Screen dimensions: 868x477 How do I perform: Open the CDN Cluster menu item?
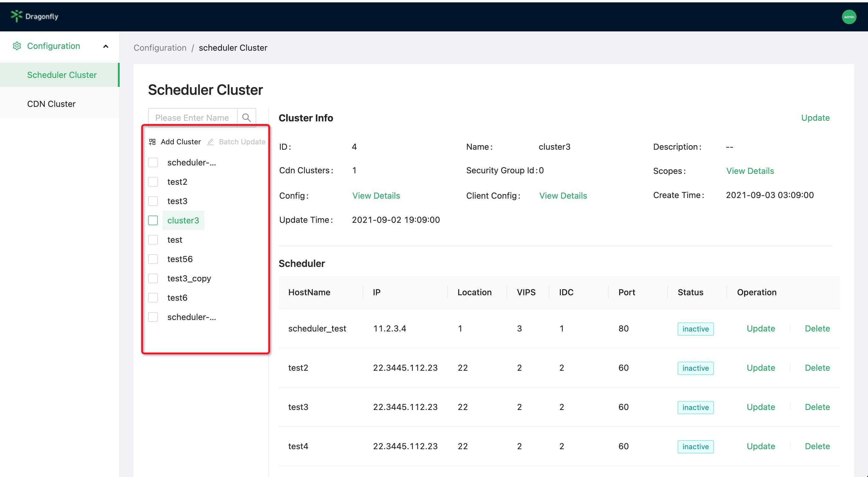51,104
